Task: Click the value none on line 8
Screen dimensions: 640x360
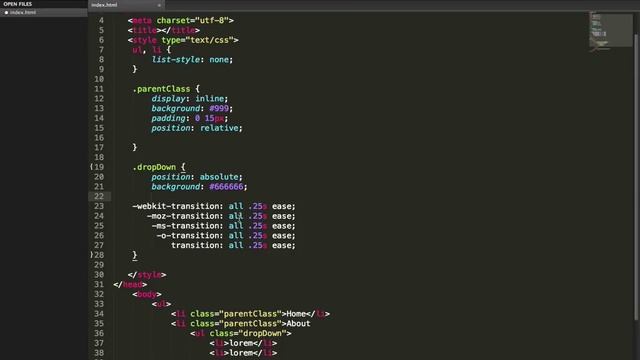Action: coord(219,60)
